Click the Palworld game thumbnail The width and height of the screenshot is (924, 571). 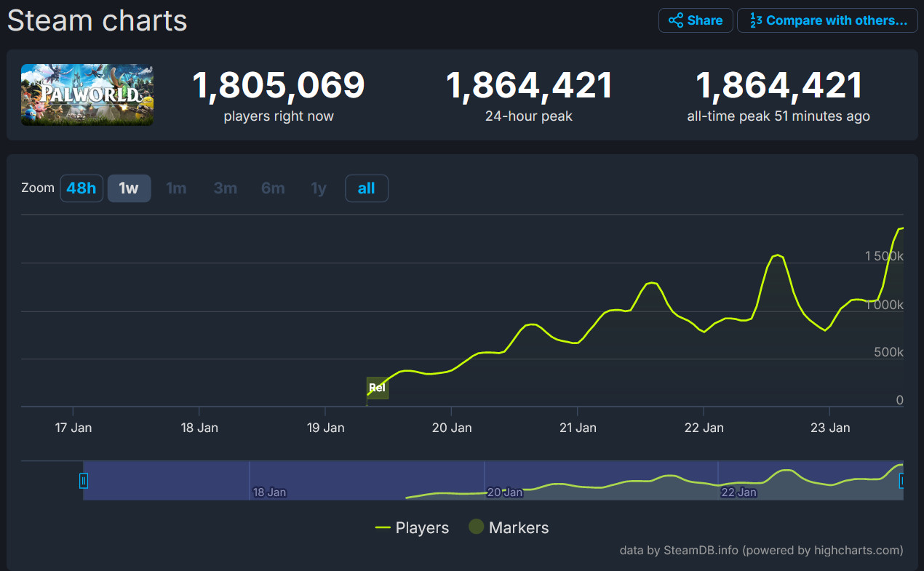pyautogui.click(x=87, y=95)
